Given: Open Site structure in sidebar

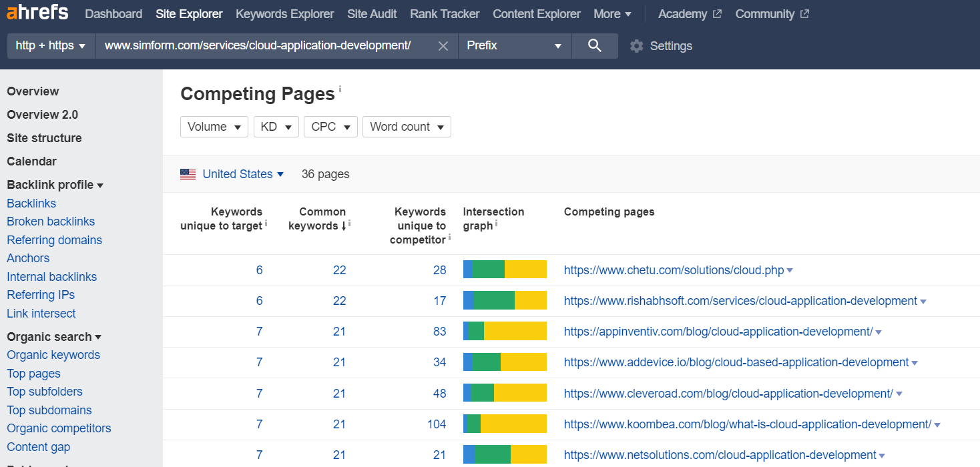Looking at the screenshot, I should click(44, 138).
